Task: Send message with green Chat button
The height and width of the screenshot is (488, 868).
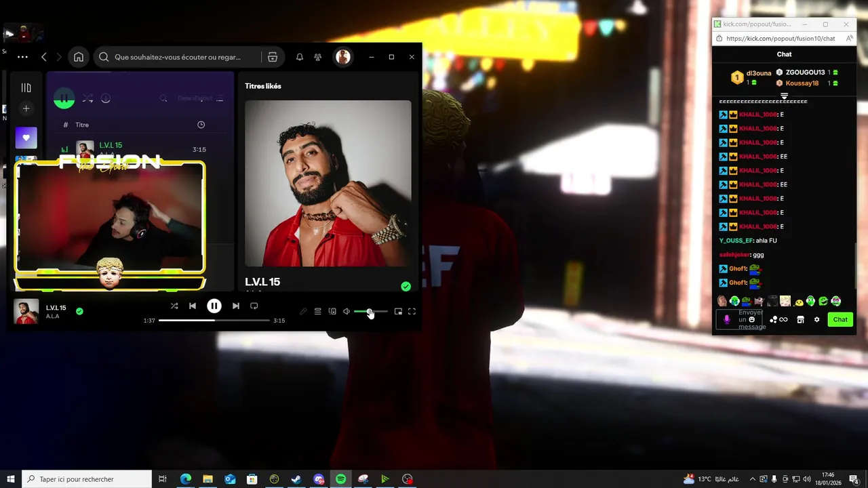Action: (840, 319)
